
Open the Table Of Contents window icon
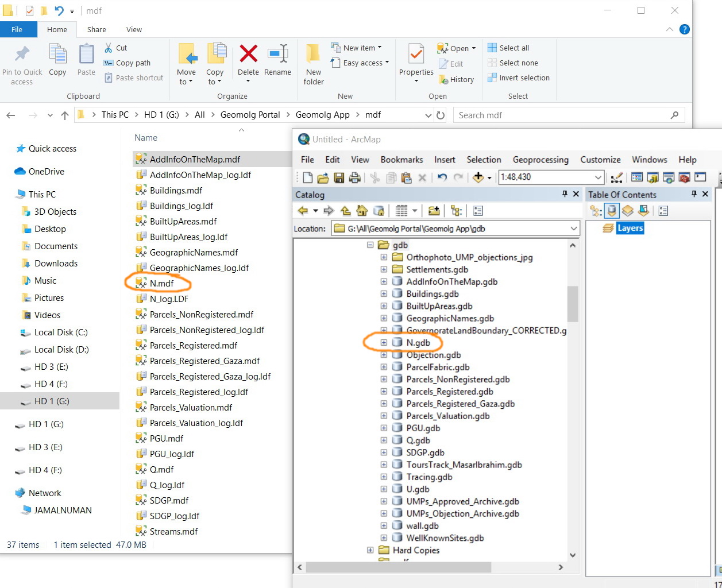[x=637, y=177]
